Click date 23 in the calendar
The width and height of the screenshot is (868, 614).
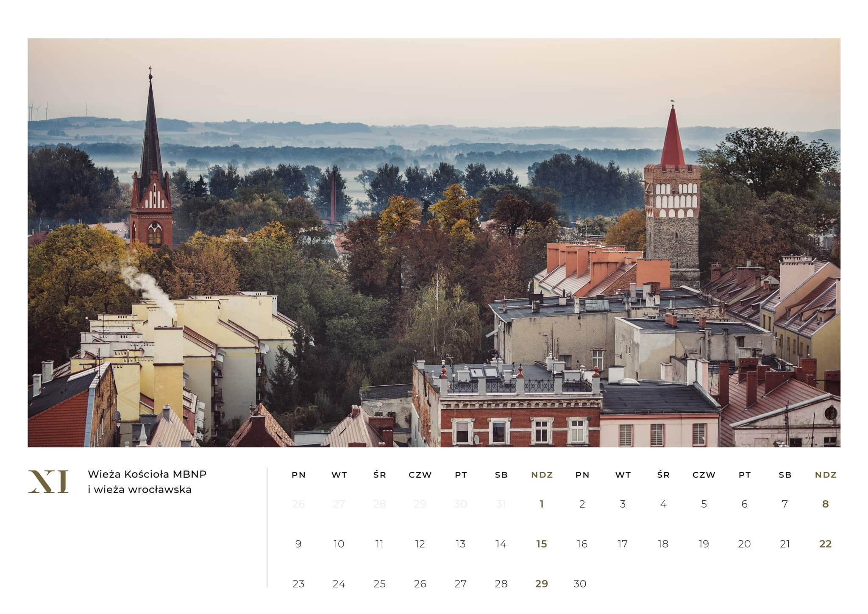pyautogui.click(x=298, y=584)
